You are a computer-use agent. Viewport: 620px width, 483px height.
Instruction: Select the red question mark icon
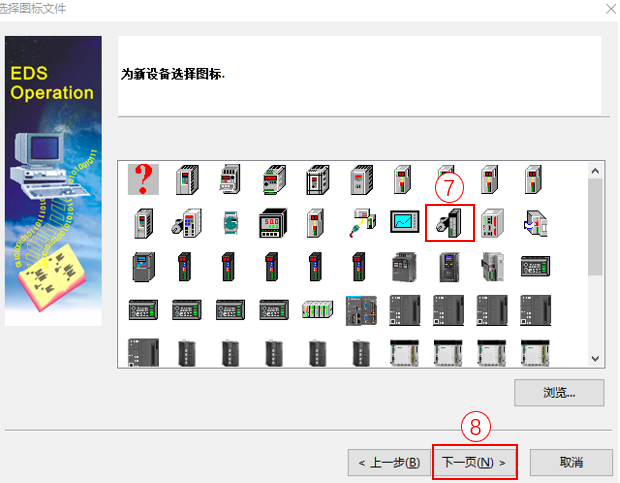pyautogui.click(x=143, y=179)
